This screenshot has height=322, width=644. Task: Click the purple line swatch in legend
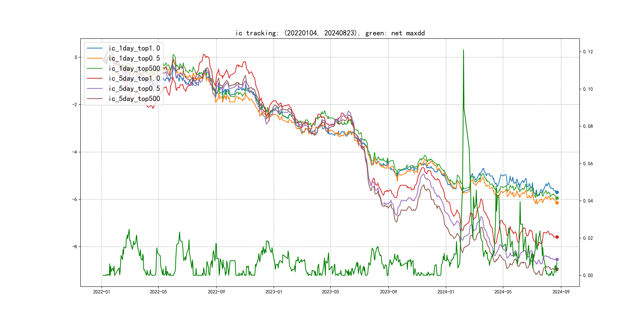95,88
